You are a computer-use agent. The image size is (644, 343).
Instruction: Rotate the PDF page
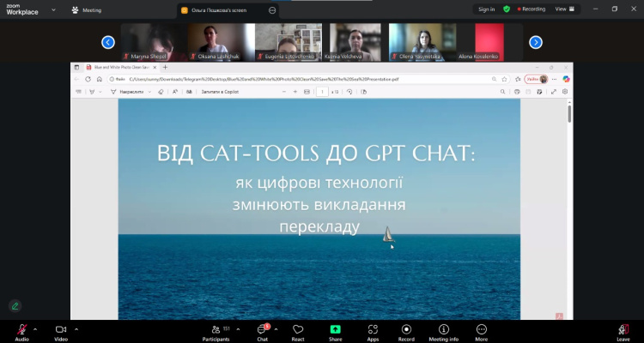point(349,92)
